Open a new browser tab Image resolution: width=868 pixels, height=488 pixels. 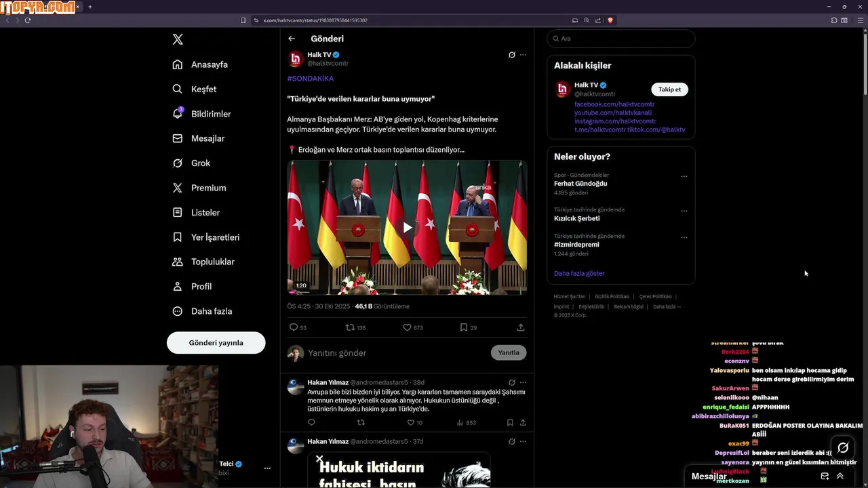point(90,7)
